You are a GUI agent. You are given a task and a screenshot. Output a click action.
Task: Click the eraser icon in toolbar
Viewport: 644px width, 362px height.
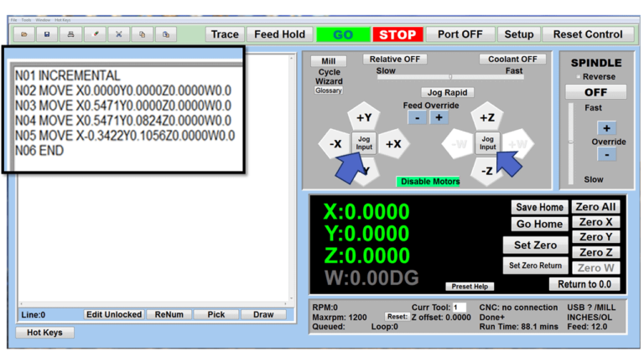point(96,34)
